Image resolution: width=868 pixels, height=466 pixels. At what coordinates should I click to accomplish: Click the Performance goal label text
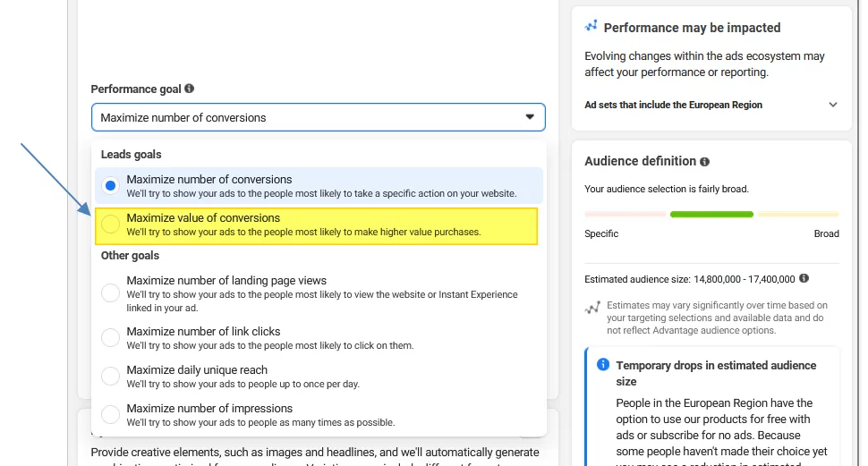[x=136, y=89]
